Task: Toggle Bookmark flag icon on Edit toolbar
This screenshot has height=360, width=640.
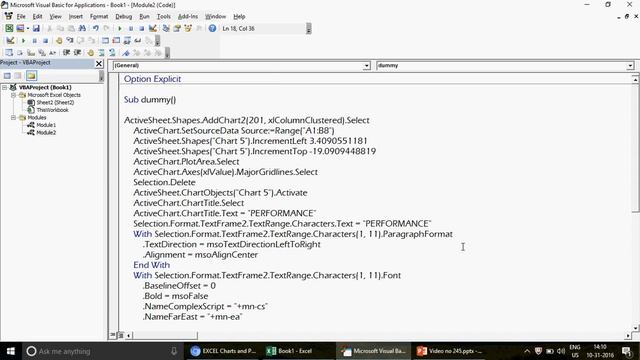Action: [126, 53]
